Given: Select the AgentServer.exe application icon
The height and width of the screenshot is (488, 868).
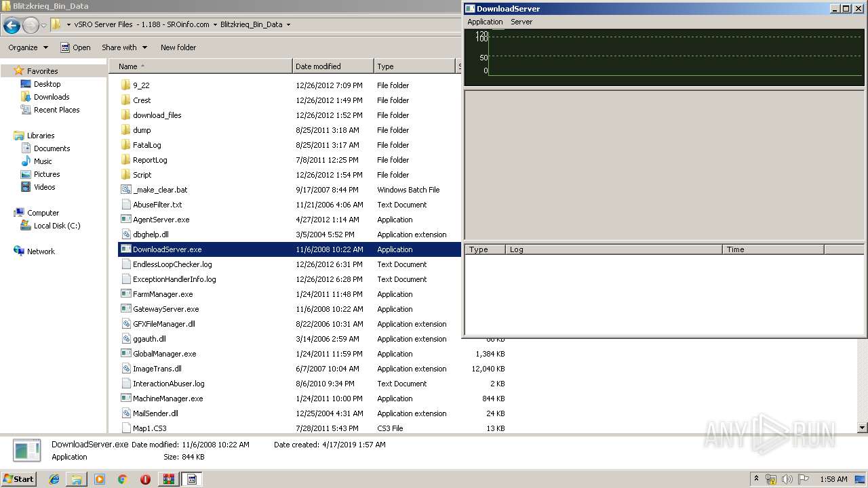Looking at the screenshot, I should point(125,220).
